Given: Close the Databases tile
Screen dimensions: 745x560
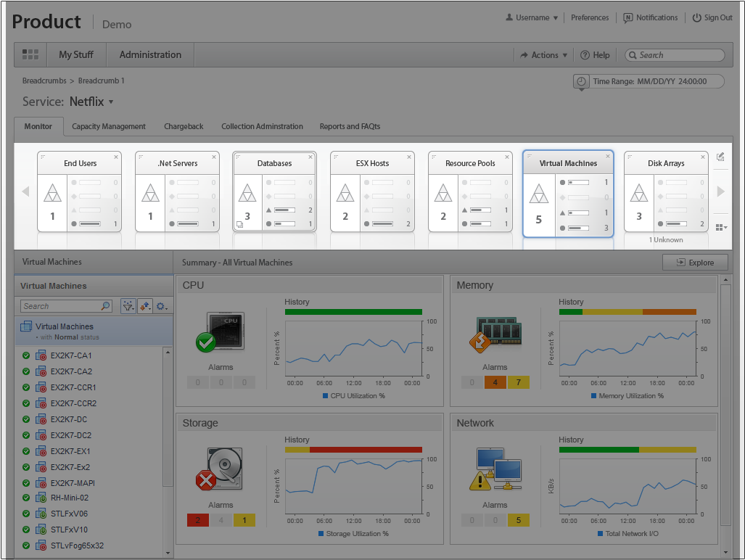Looking at the screenshot, I should coord(311,157).
